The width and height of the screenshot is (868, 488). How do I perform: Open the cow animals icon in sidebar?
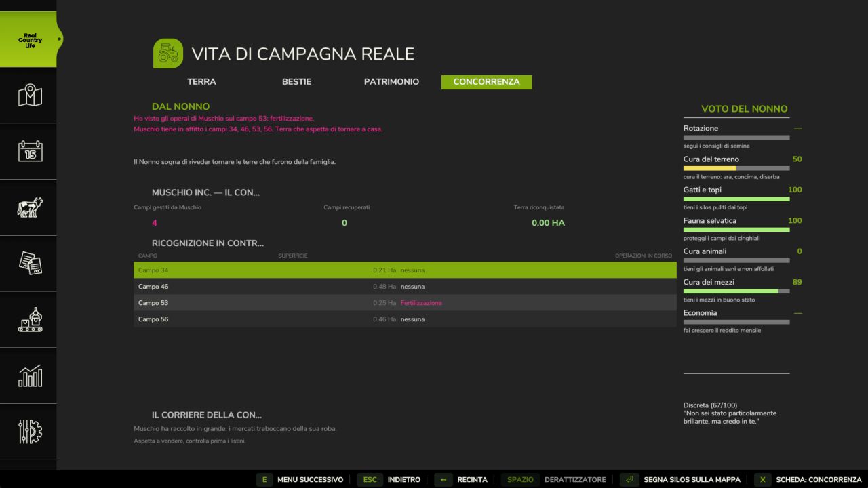(x=28, y=207)
